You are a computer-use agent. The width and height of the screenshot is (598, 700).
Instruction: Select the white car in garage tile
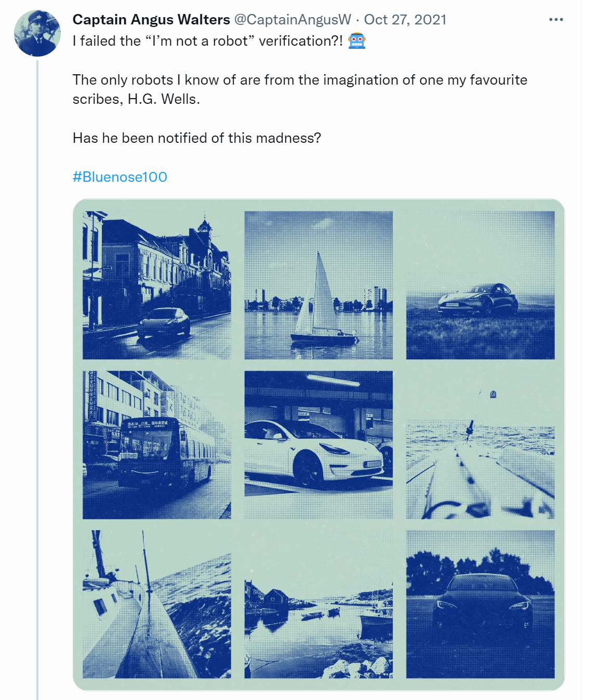coord(318,445)
